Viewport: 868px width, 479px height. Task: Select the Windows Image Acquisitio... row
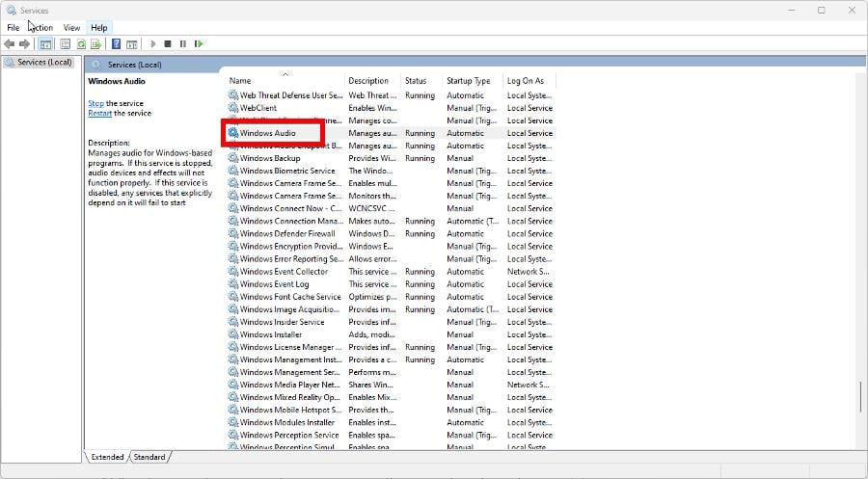point(391,309)
